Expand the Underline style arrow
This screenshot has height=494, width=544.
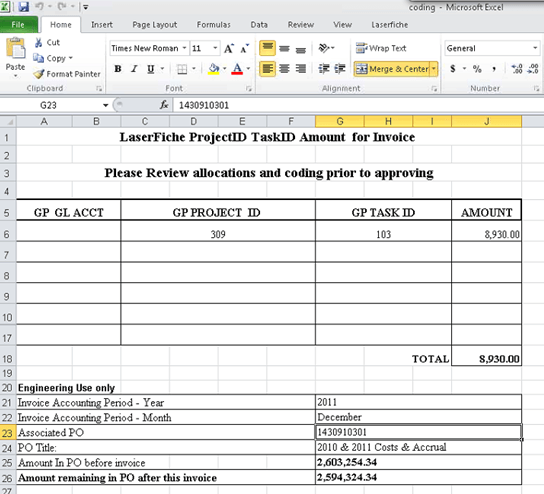click(162, 69)
